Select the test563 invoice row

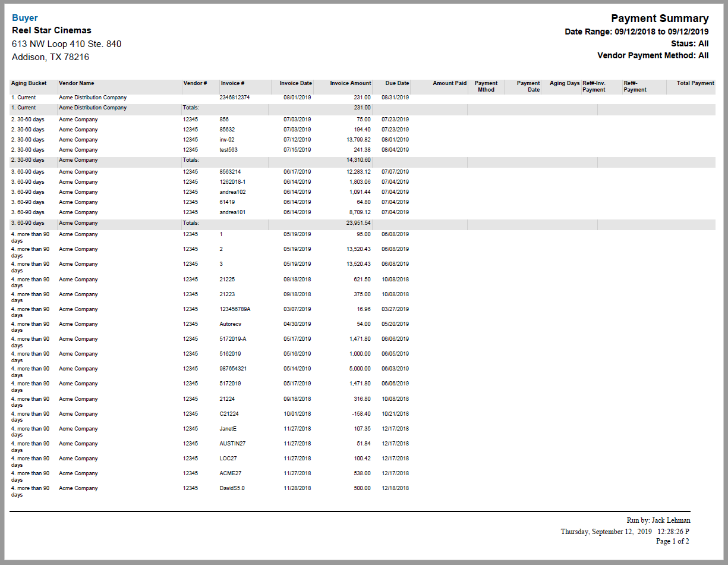tap(232, 149)
